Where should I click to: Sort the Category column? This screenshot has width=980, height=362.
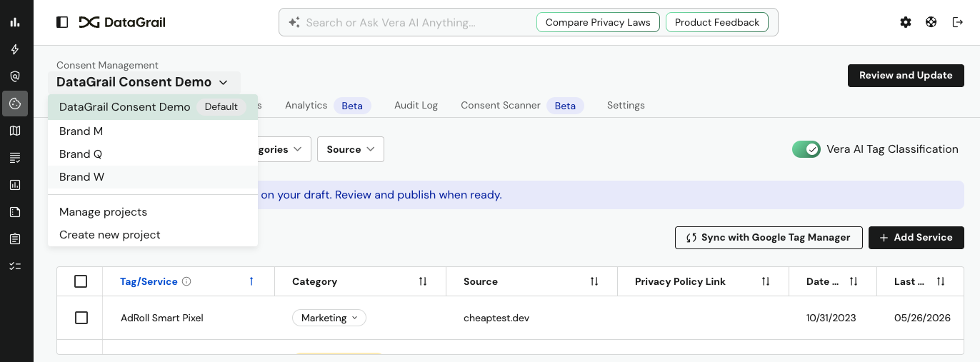(x=423, y=281)
